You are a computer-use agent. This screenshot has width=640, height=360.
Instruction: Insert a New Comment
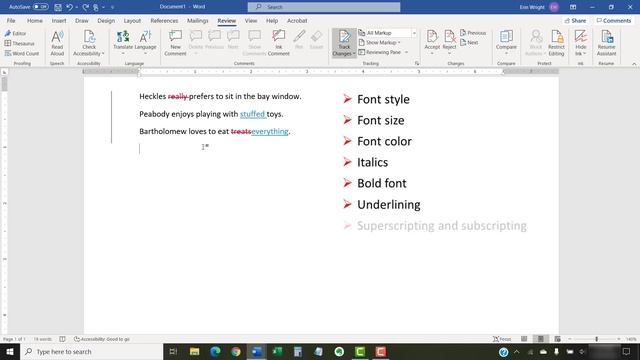(x=175, y=43)
